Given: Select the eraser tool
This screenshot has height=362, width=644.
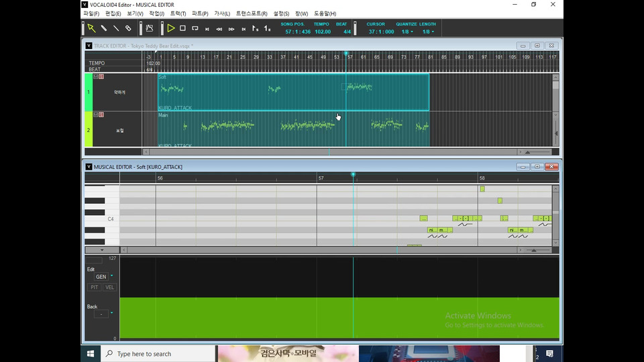Looking at the screenshot, I should point(128,28).
